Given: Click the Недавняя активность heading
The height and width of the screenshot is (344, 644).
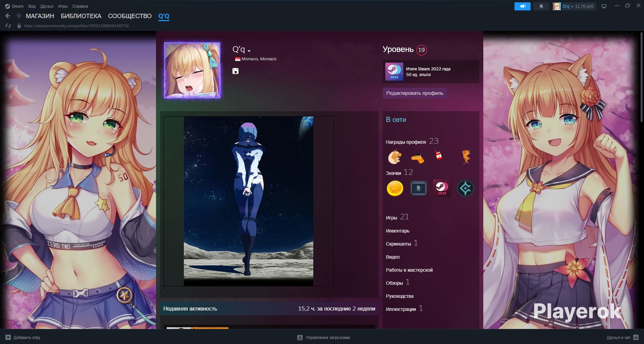Looking at the screenshot, I should click(190, 309).
